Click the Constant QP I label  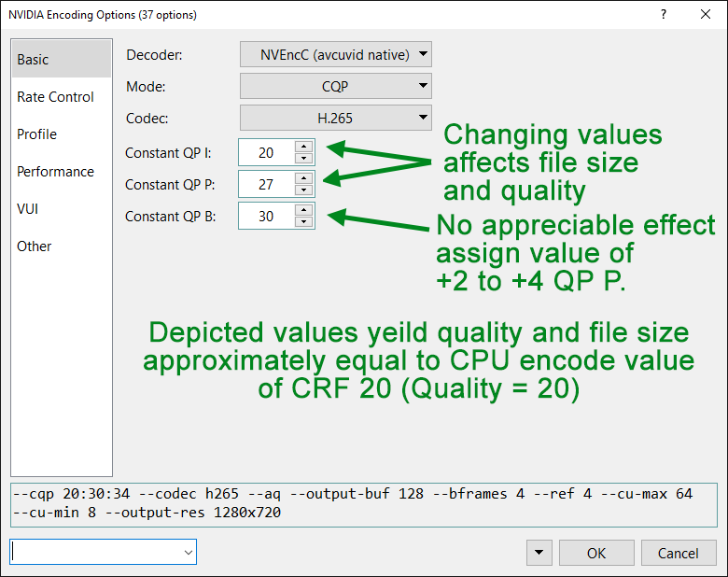pos(168,153)
